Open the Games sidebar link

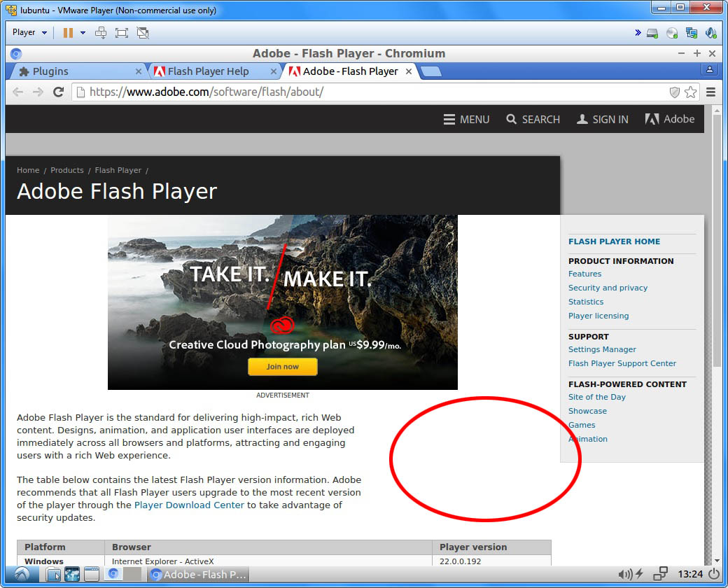(582, 425)
